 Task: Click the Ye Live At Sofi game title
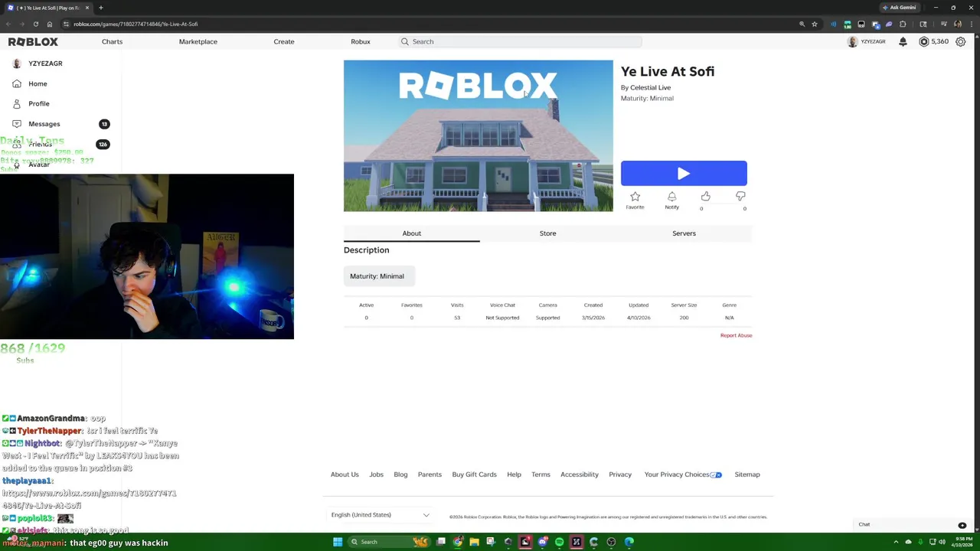(668, 71)
